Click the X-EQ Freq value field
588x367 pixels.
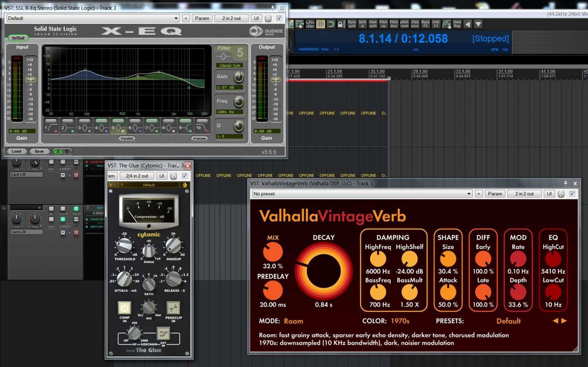[x=229, y=112]
